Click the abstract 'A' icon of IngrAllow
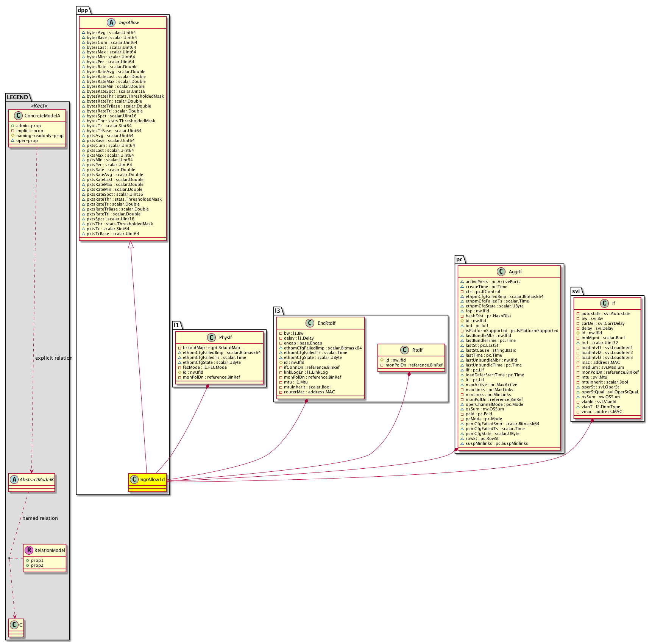 click(x=111, y=23)
